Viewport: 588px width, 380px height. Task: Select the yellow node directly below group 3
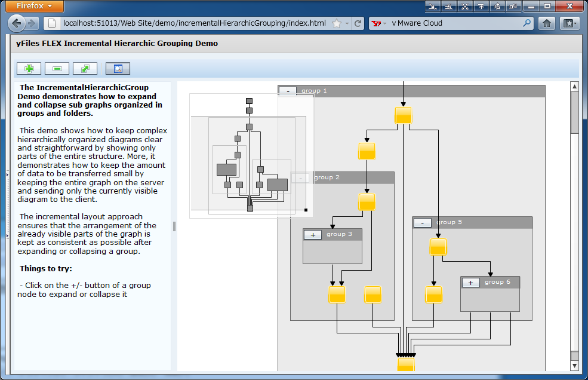click(x=337, y=295)
